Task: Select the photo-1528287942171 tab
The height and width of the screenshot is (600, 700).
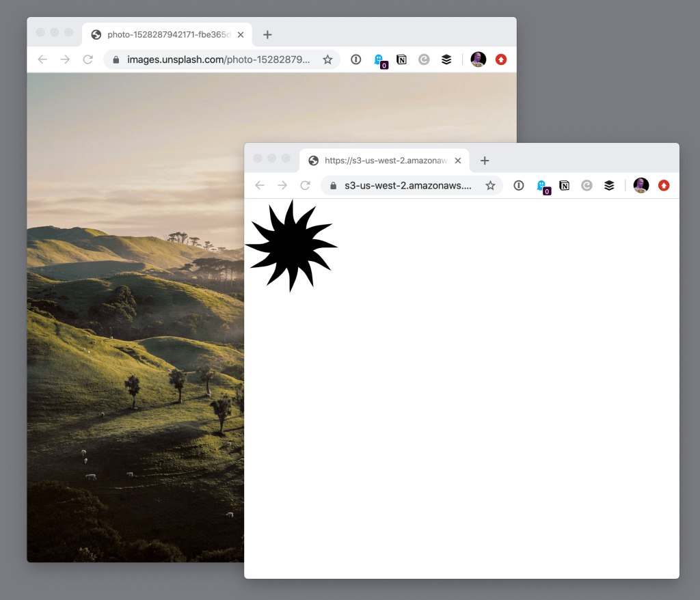Action: [x=167, y=34]
